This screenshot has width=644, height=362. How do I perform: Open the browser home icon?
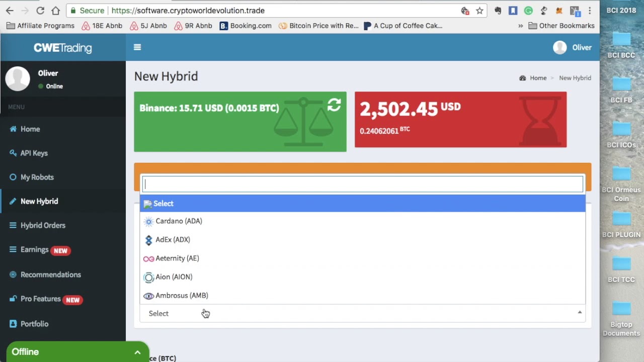(56, 11)
